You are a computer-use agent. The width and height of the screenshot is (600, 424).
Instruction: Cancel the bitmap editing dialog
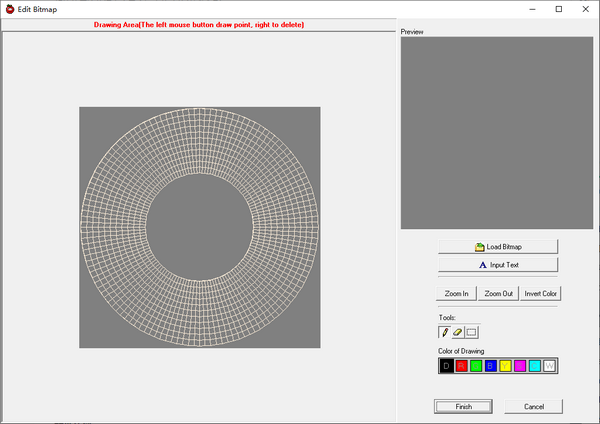(x=533, y=407)
